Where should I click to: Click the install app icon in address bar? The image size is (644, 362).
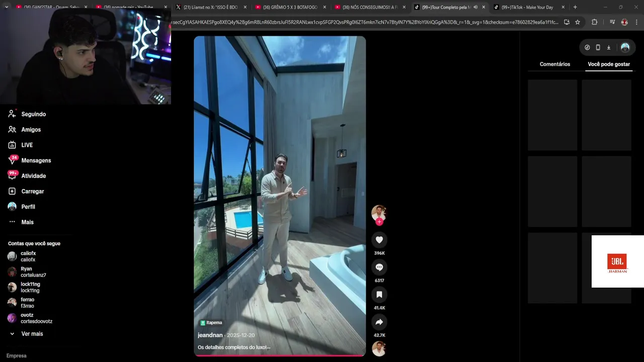(x=567, y=22)
